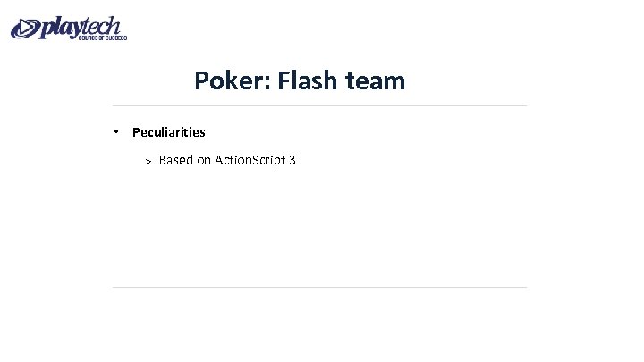Select the 'Source of Success' tagline
Image resolution: width=644 pixels, height=362 pixels.
pyautogui.click(x=102, y=38)
